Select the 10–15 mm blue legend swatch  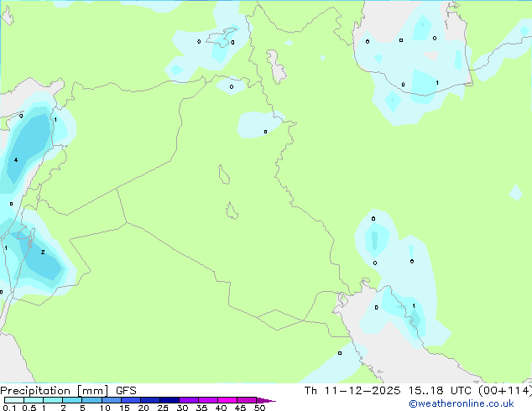[112, 400]
